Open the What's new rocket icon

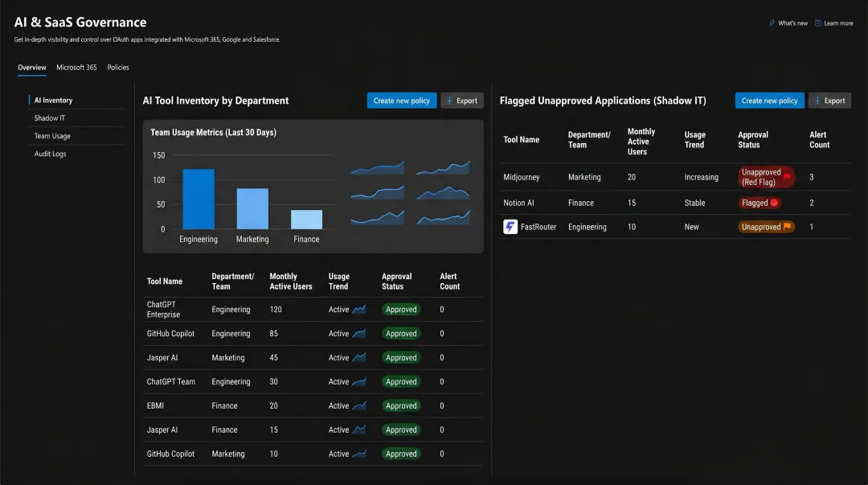click(772, 23)
